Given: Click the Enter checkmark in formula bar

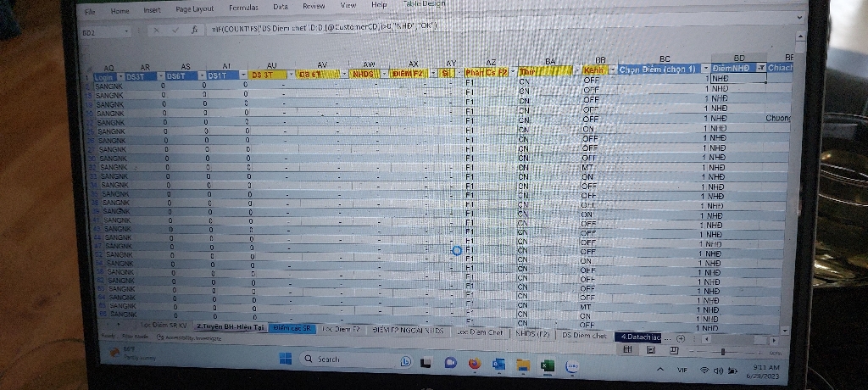Looking at the screenshot, I should (x=176, y=29).
